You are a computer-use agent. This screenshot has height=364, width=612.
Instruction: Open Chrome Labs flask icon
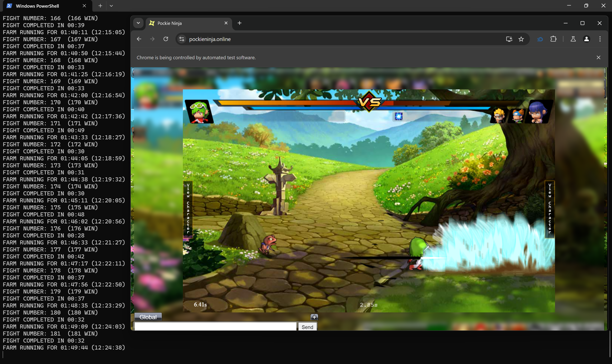point(573,39)
